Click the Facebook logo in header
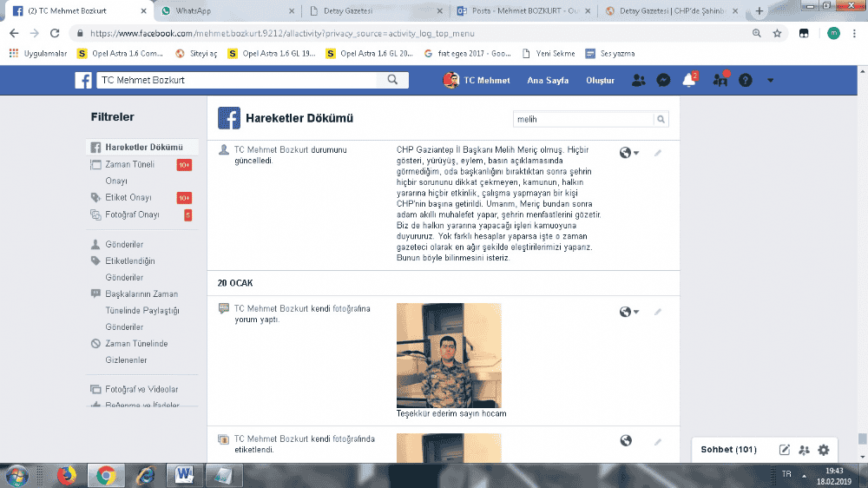Image resolution: width=868 pixels, height=488 pixels. point(83,80)
